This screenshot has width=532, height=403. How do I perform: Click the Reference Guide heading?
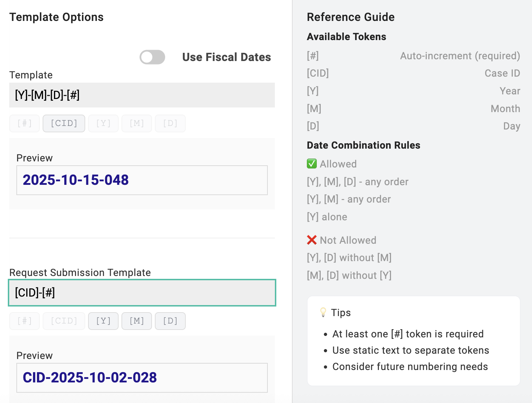coord(351,17)
